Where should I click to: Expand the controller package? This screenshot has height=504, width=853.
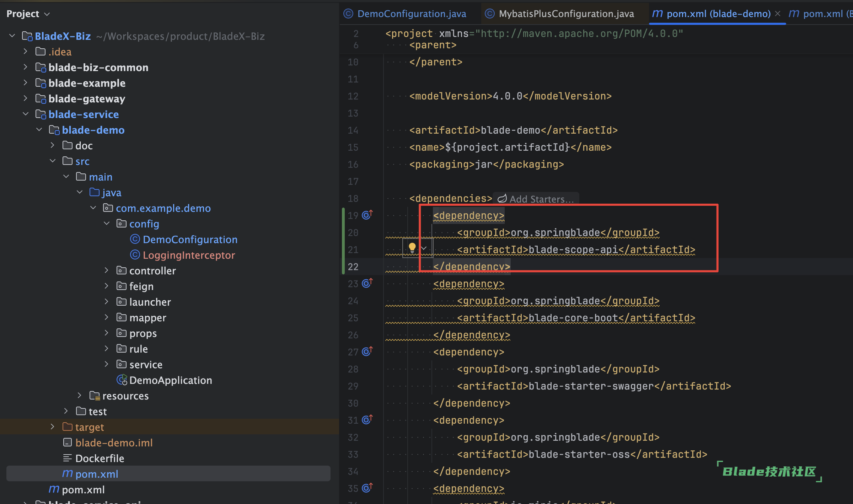point(107,270)
